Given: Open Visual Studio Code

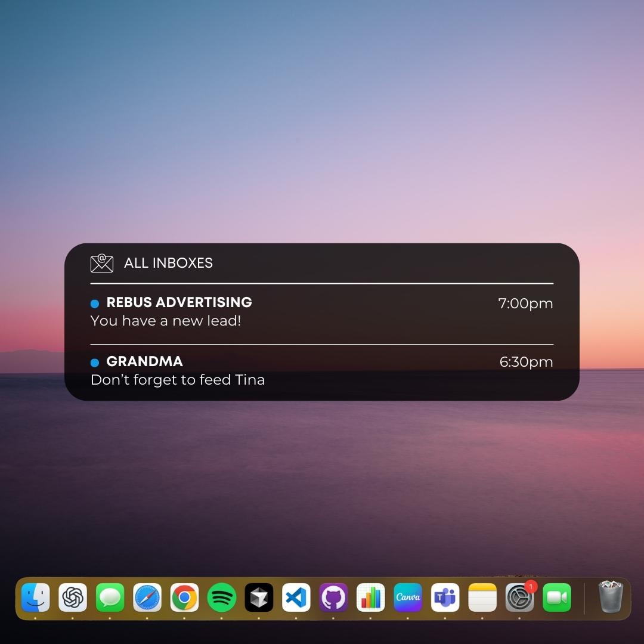Looking at the screenshot, I should coord(296,597).
